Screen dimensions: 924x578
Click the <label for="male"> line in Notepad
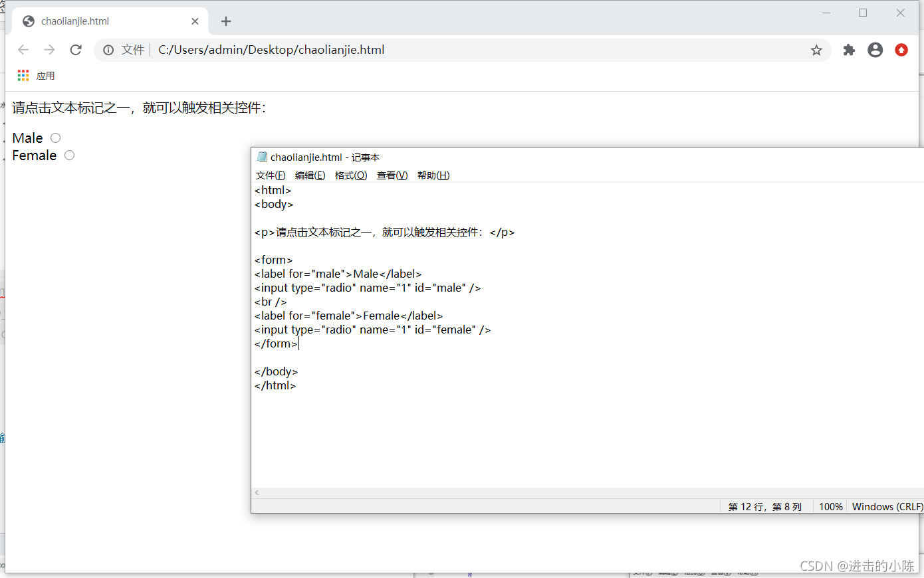[338, 274]
